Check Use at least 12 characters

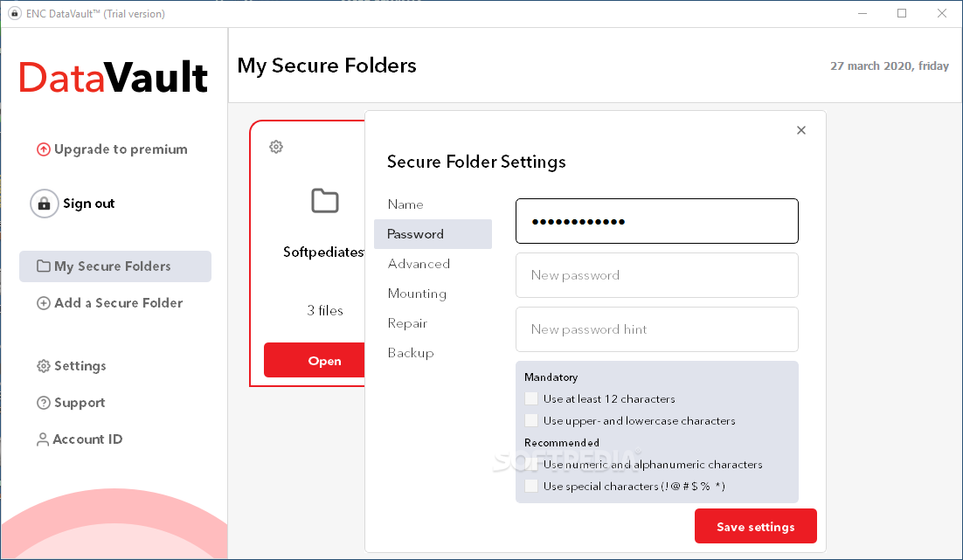coord(531,398)
